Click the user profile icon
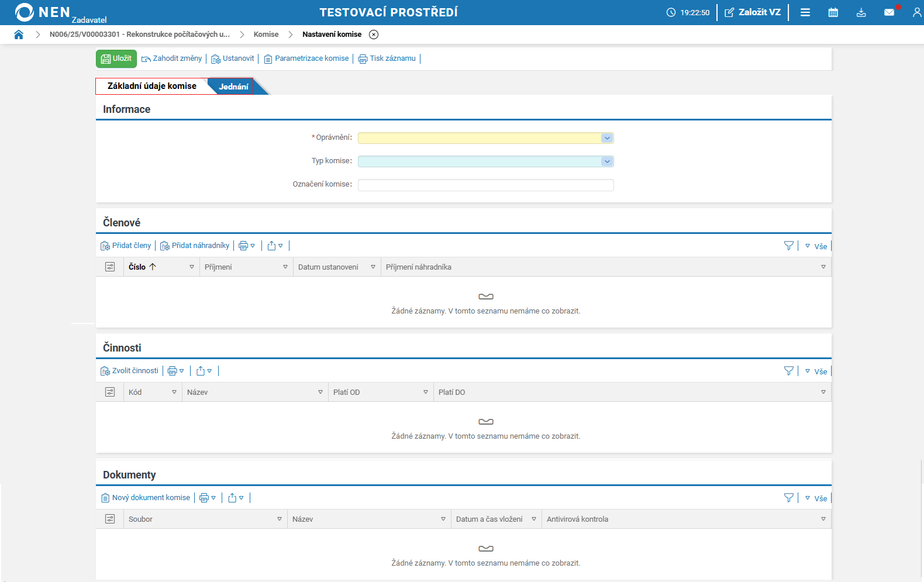Screen dimensions: 924x582 pyautogui.click(x=916, y=12)
